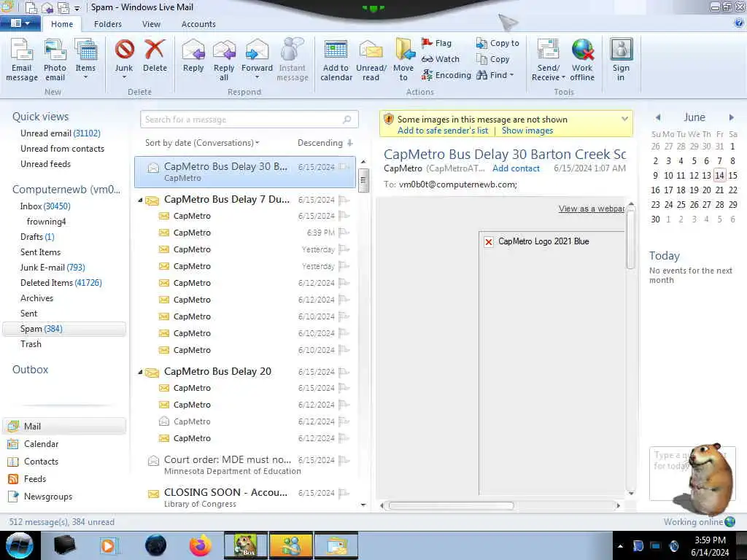Toggle Unread/read status
Screen dimensions: 747x560
pos(371,60)
